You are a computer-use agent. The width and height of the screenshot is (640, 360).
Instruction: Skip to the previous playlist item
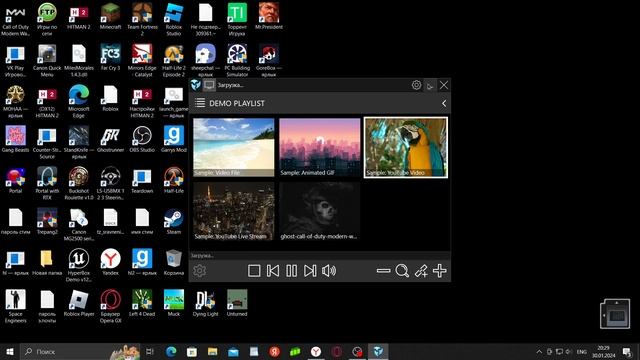273,271
